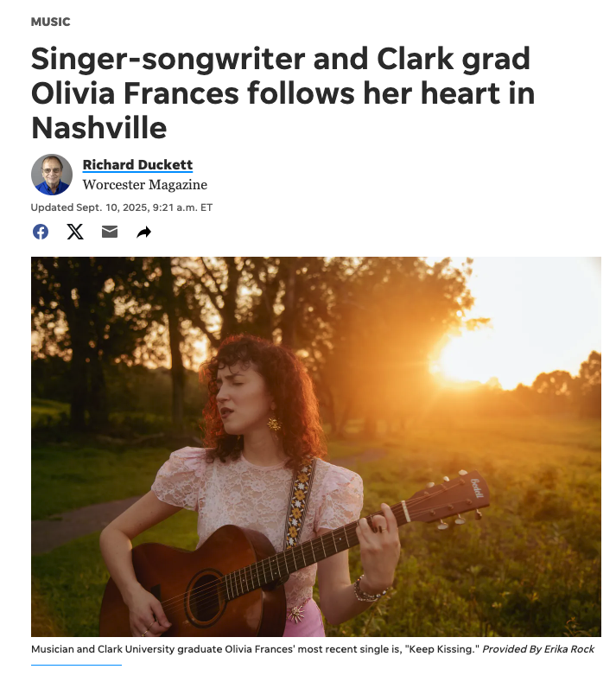Image resolution: width=616 pixels, height=682 pixels.
Task: Click the floral guitar strap in the photo
Action: click(x=299, y=502)
